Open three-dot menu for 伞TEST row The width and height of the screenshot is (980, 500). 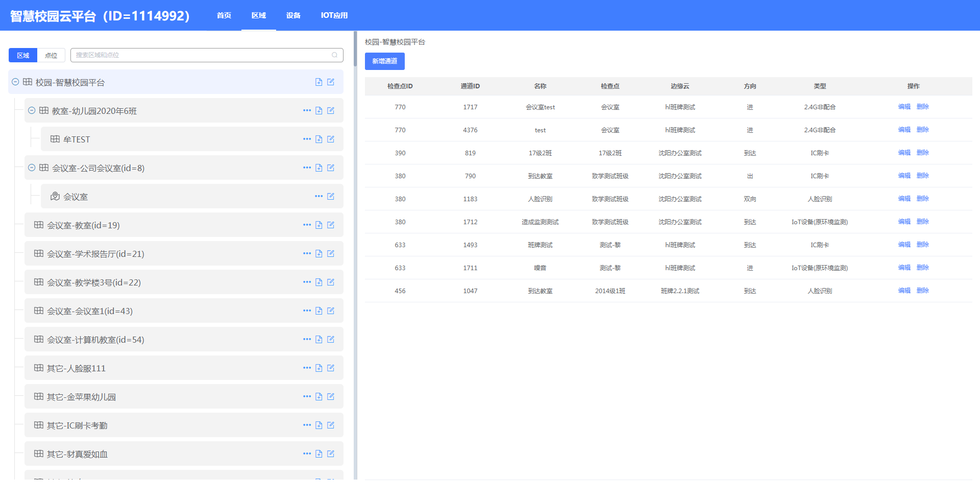click(306, 139)
